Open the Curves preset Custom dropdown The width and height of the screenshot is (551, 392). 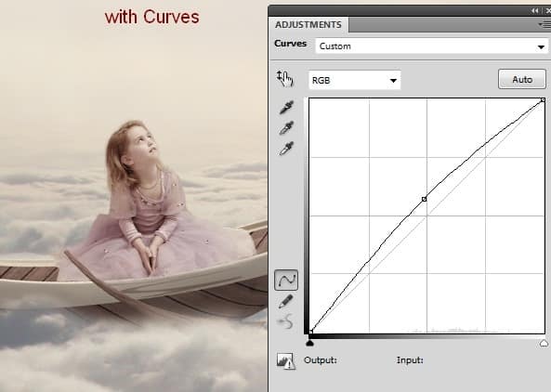pos(432,46)
